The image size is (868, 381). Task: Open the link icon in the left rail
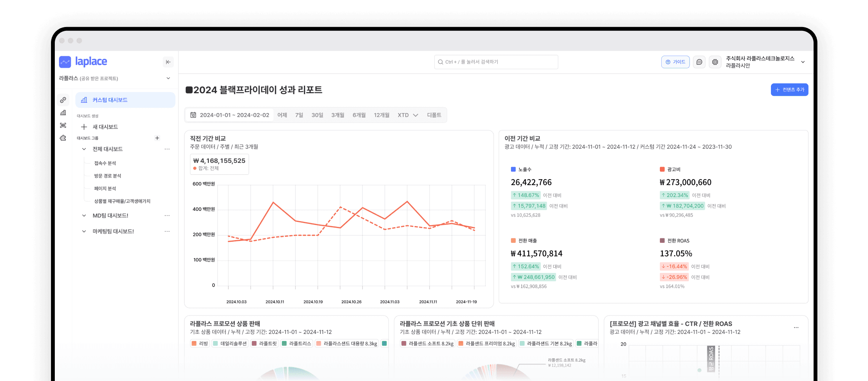pyautogui.click(x=63, y=100)
